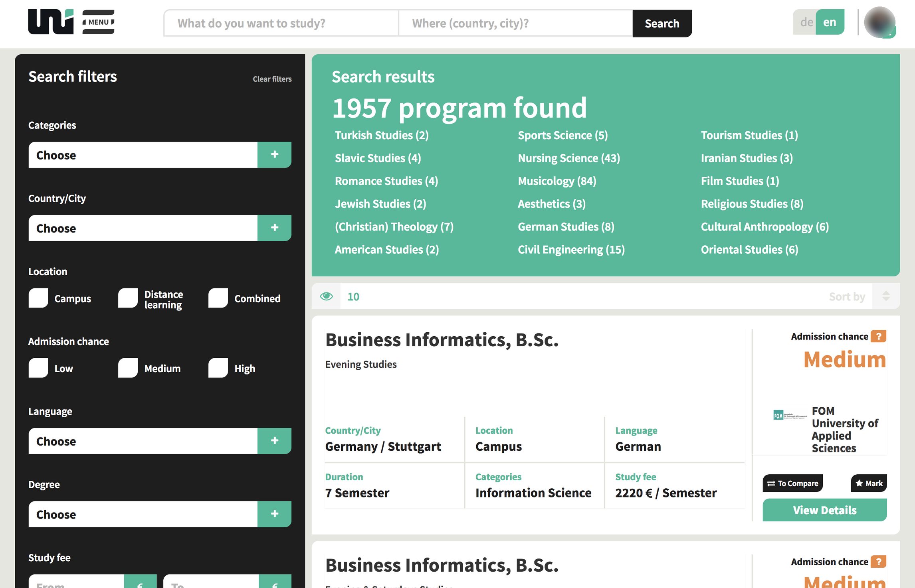Viewport: 915px width, 588px height.
Task: Open the Nursing Science (43) category link
Action: pos(568,158)
